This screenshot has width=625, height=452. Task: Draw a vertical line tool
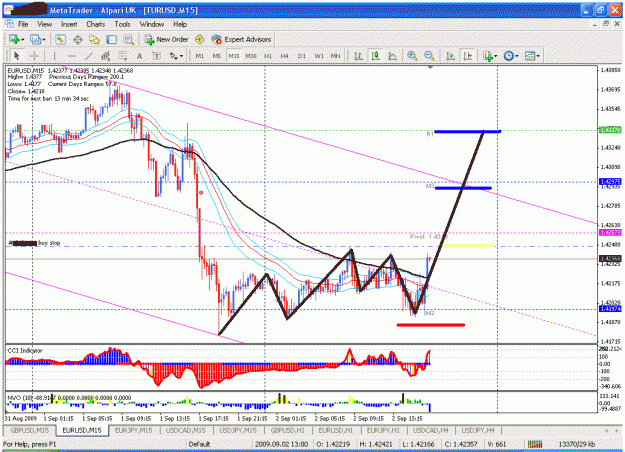55,56
